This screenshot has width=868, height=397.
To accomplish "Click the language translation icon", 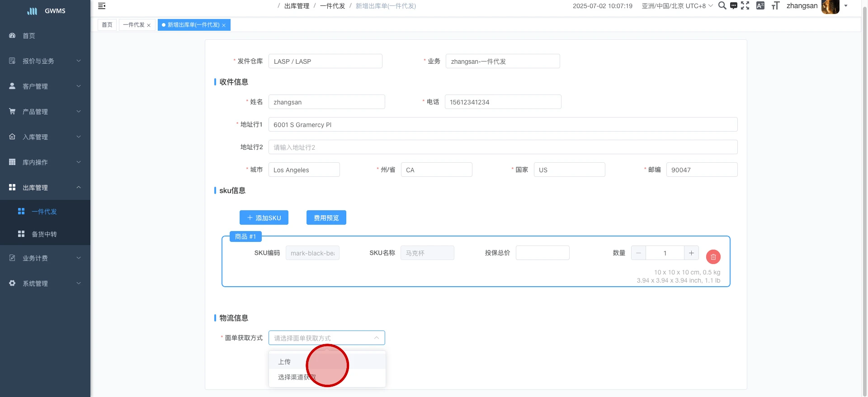I will pyautogui.click(x=760, y=5).
